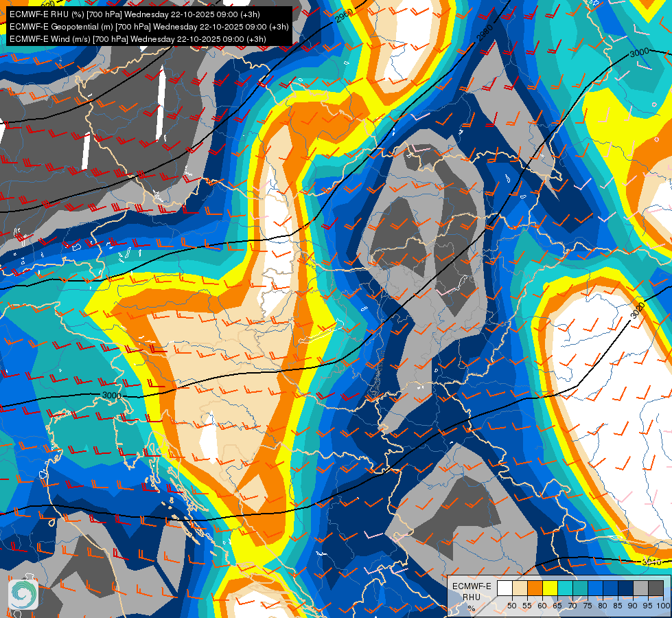The height and width of the screenshot is (618, 672).
Task: Select the teal 70-75% legend swatch
Action: click(x=581, y=588)
